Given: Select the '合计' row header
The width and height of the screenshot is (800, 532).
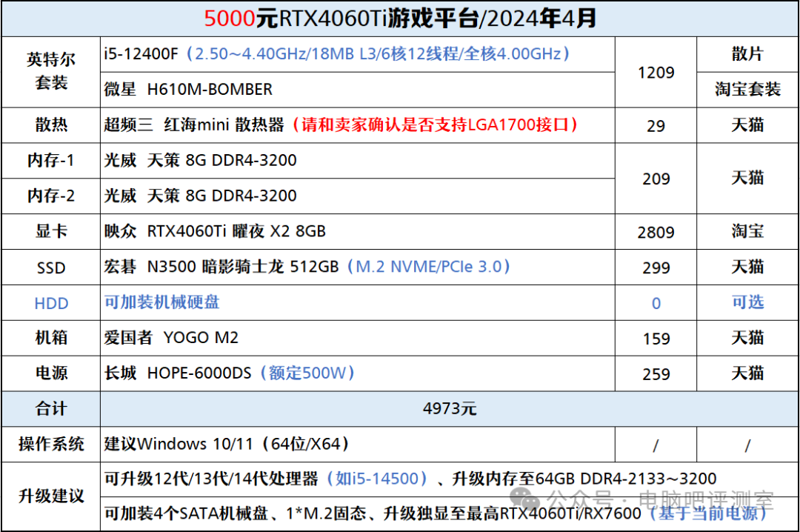Looking at the screenshot, I should tap(51, 409).
